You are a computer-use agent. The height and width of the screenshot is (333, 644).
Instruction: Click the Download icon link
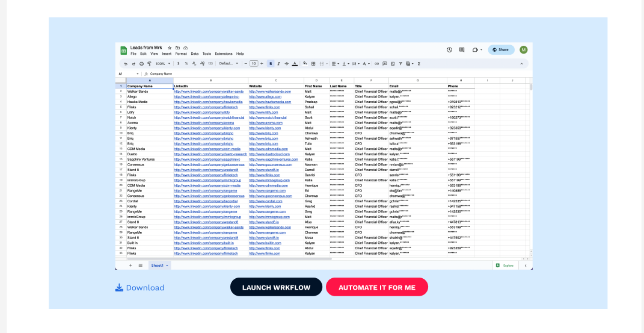coord(140,287)
